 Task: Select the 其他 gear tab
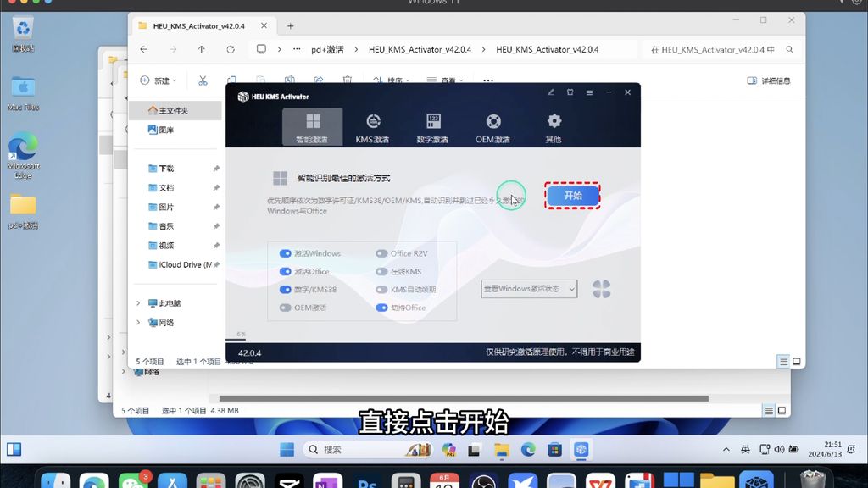[x=554, y=128]
